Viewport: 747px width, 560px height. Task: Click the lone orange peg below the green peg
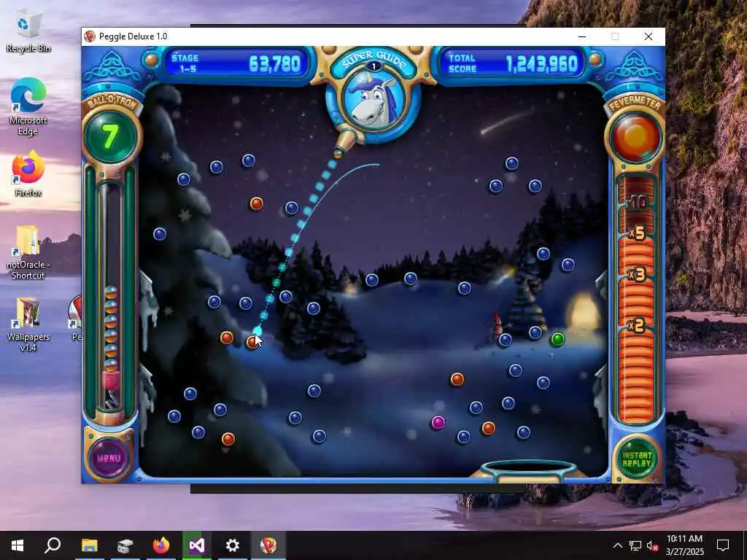(x=457, y=379)
